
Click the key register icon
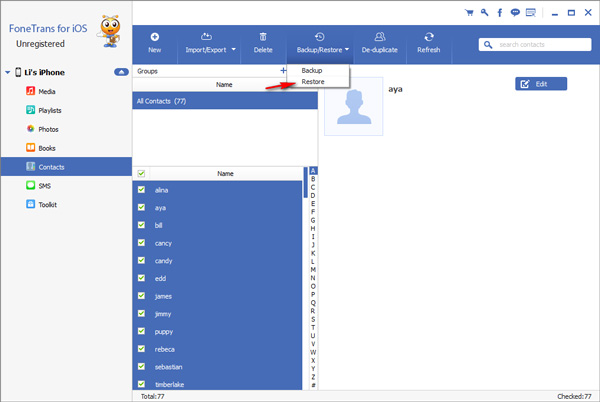pyautogui.click(x=484, y=13)
